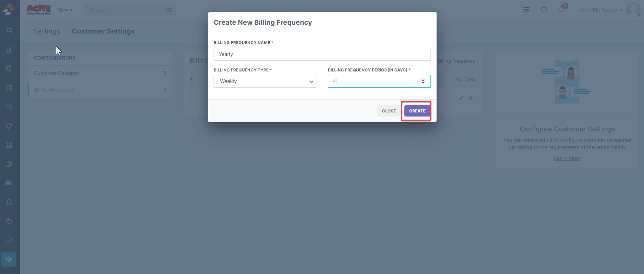Image resolution: width=644 pixels, height=274 pixels.
Task: Expand the New dropdown menu
Action: pyautogui.click(x=65, y=10)
